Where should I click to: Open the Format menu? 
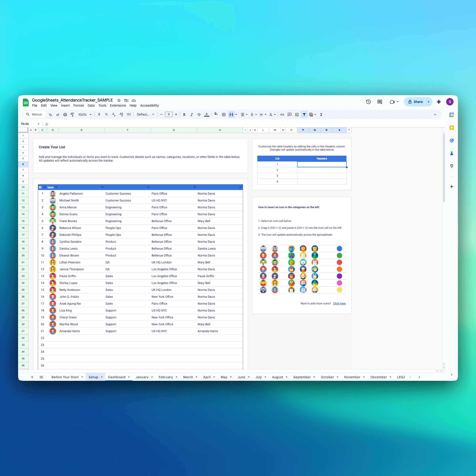point(79,106)
